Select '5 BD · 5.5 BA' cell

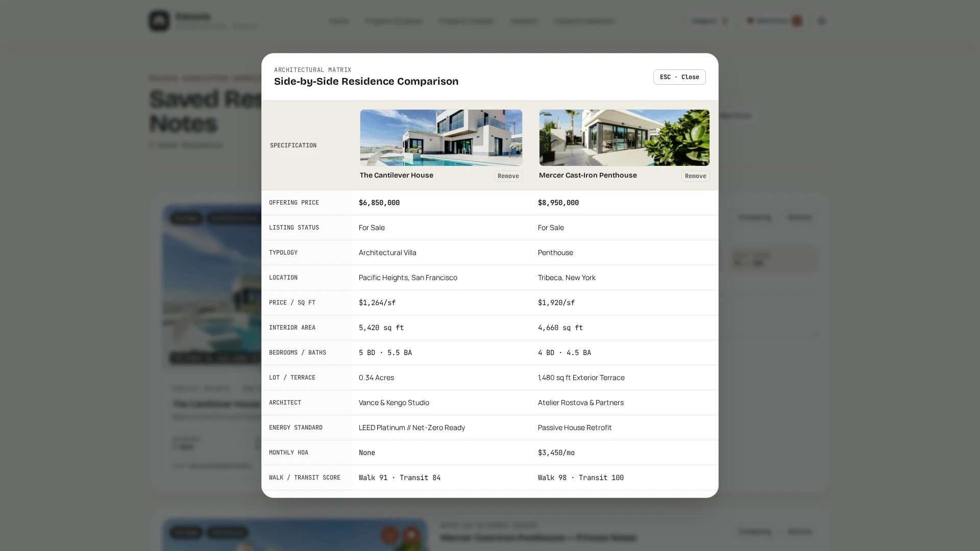pyautogui.click(x=385, y=353)
